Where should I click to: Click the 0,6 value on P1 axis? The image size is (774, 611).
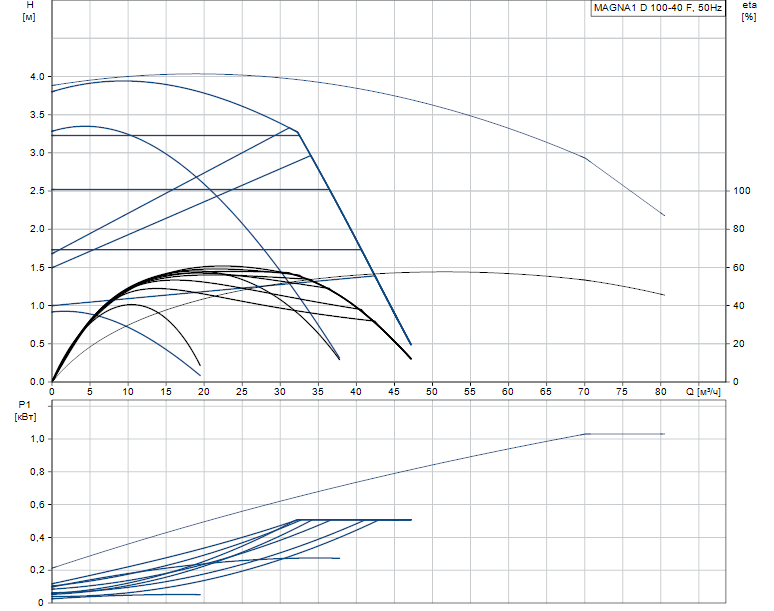pyautogui.click(x=37, y=504)
